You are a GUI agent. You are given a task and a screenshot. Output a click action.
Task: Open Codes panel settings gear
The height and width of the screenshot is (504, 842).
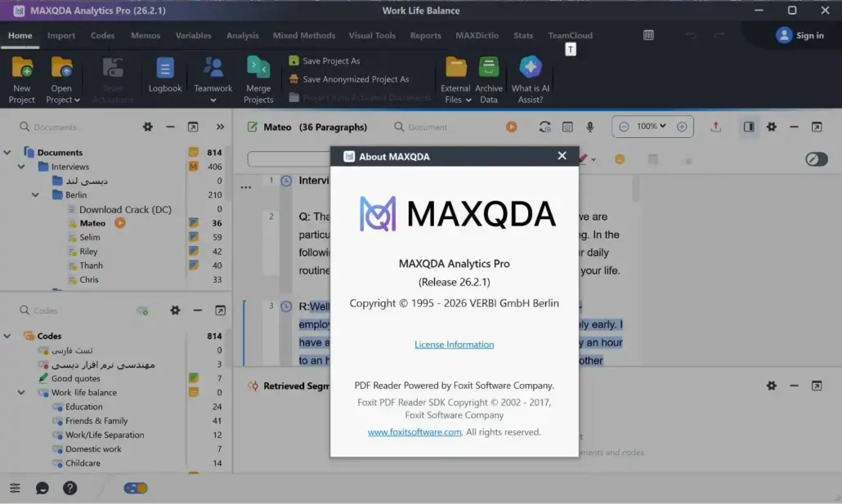(175, 310)
